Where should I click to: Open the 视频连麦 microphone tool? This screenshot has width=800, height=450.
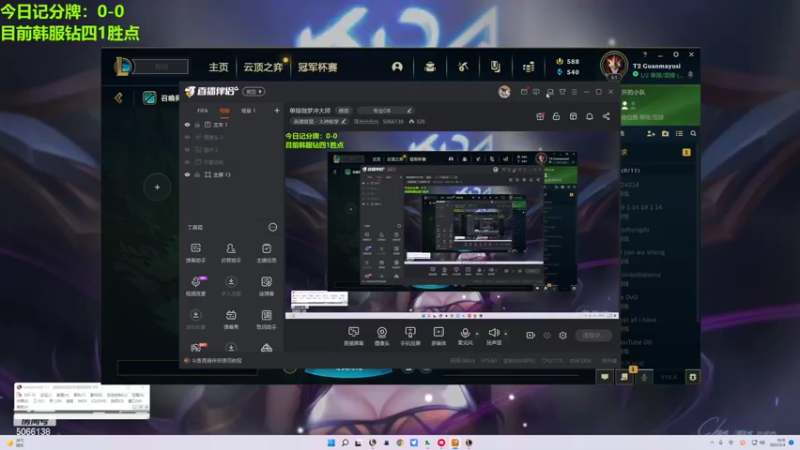tap(195, 286)
